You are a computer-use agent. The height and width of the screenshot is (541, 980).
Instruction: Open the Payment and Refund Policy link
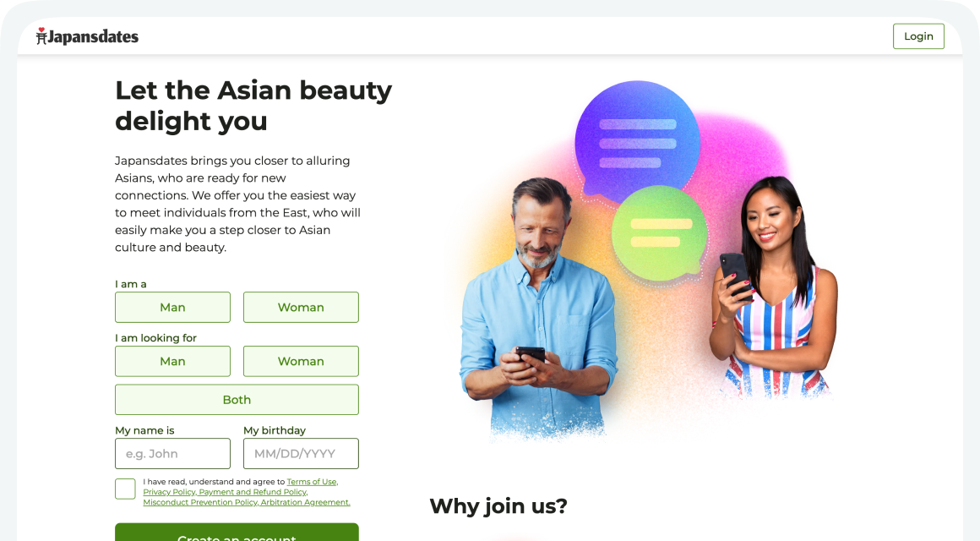[x=253, y=492]
